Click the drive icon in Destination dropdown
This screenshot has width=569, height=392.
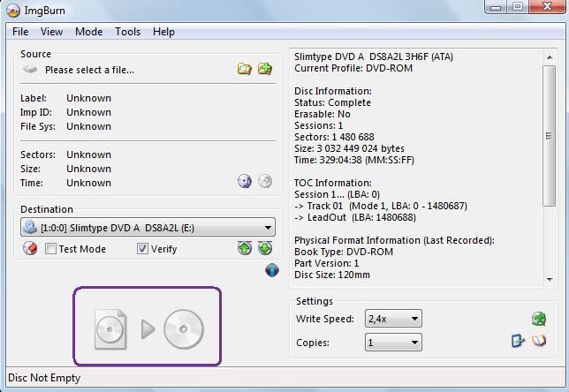tap(30, 228)
